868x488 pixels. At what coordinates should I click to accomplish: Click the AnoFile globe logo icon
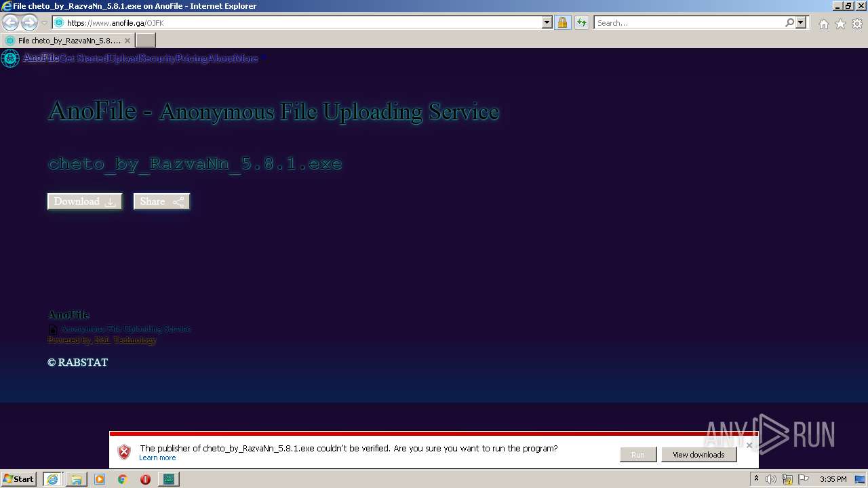pyautogui.click(x=10, y=58)
